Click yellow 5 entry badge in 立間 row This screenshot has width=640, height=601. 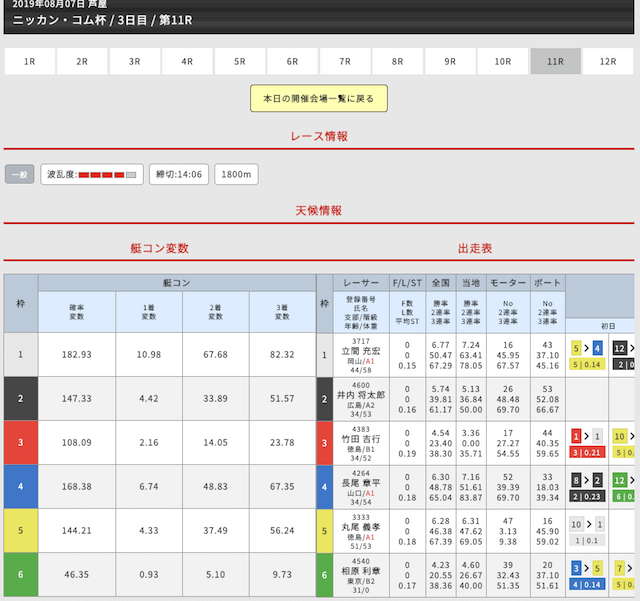coord(576,349)
